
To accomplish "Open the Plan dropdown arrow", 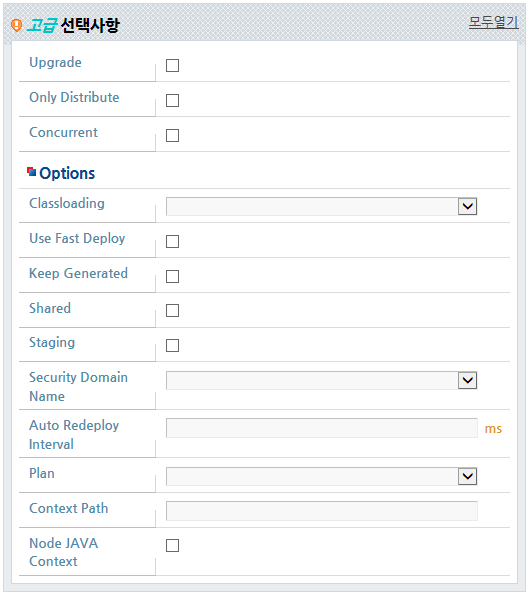I will (x=468, y=476).
